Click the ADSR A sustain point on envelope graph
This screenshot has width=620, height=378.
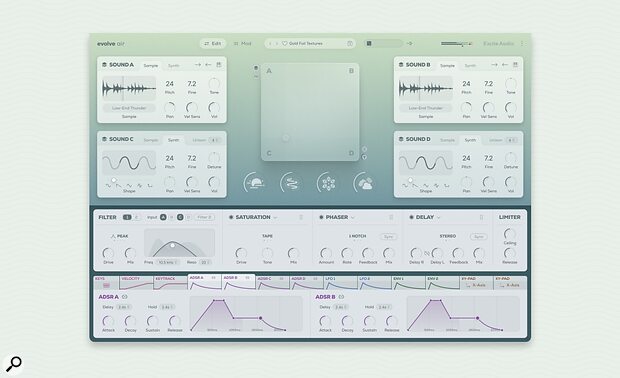260,318
